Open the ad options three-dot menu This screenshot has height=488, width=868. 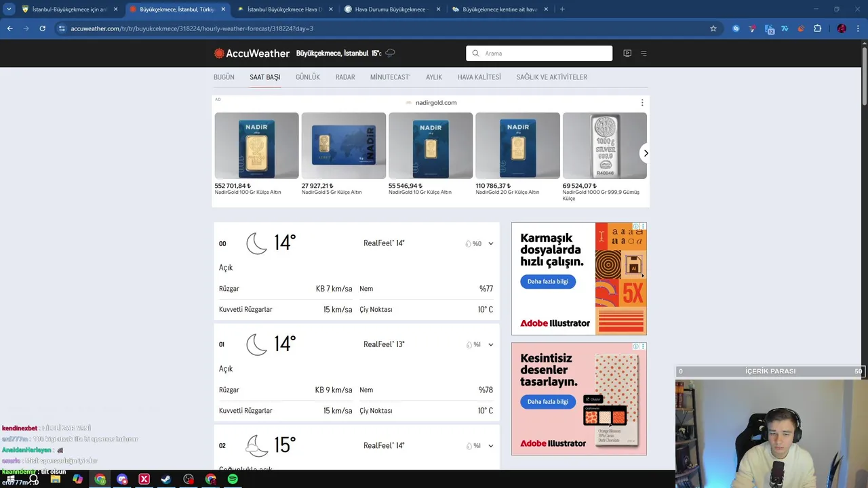pos(642,103)
